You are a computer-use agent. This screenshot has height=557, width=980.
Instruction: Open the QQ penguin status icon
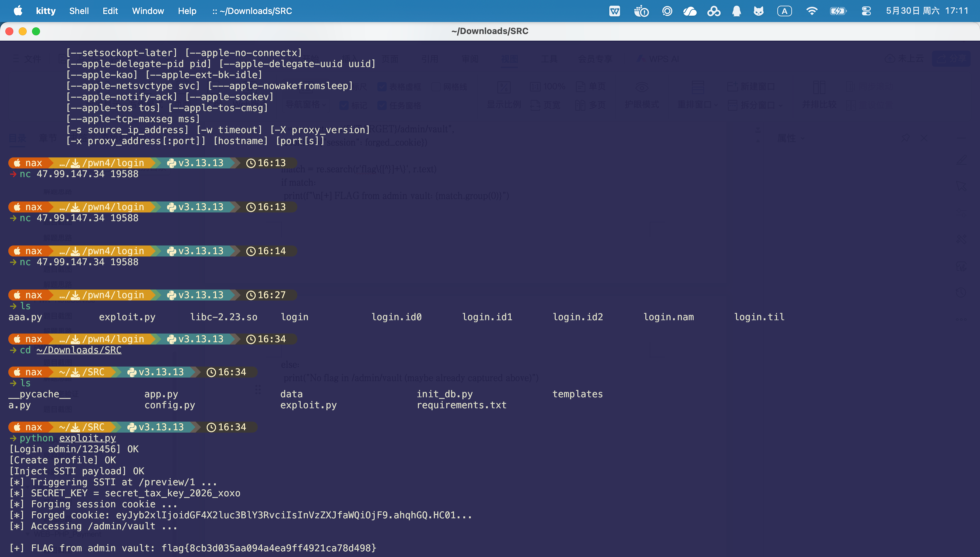[x=737, y=11]
